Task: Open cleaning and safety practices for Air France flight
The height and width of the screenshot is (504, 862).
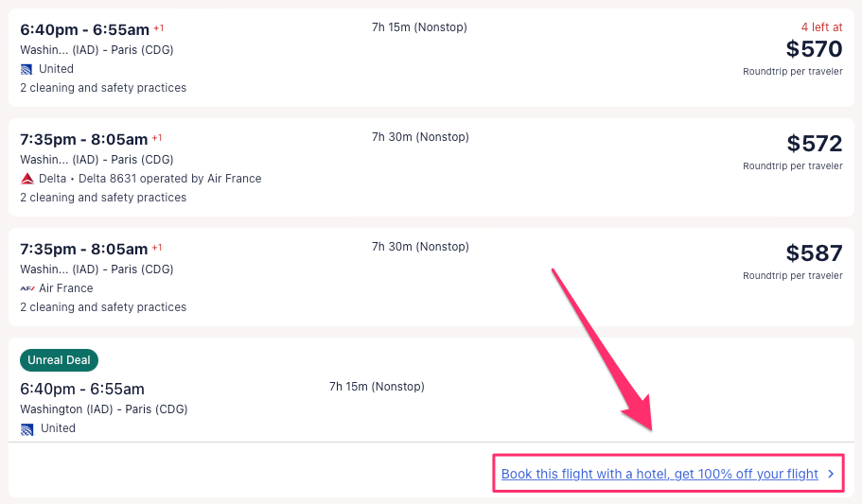Action: pyautogui.click(x=103, y=307)
